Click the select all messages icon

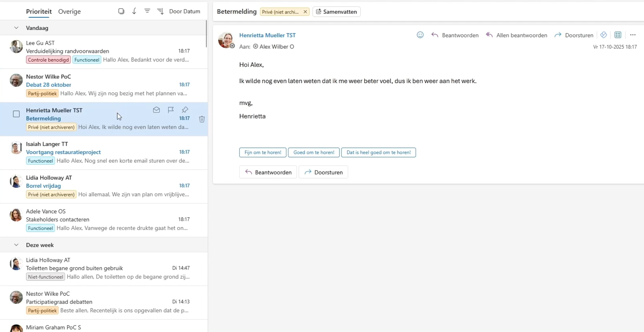coord(121,11)
